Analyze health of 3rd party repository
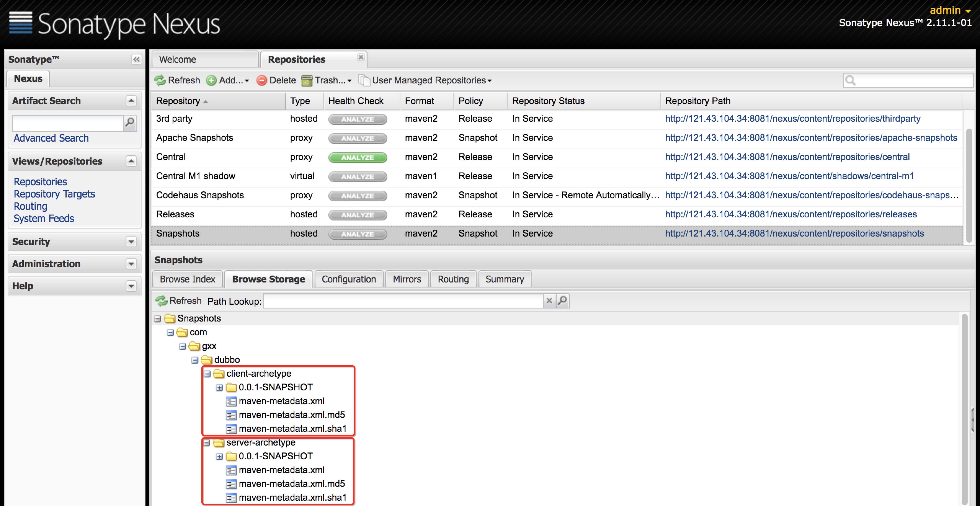Viewport: 980px width, 506px height. pyautogui.click(x=358, y=119)
